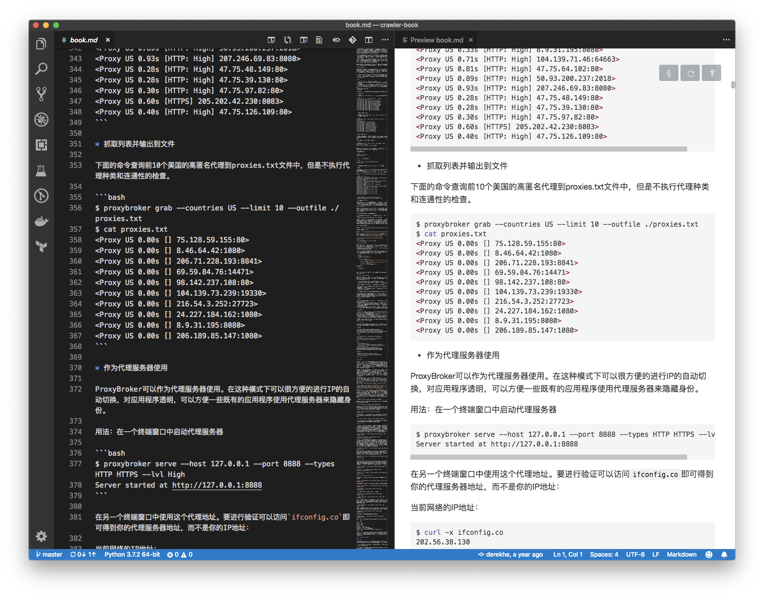This screenshot has width=764, height=598.
Task: Open the Terraform view in activity bar
Action: [41, 247]
